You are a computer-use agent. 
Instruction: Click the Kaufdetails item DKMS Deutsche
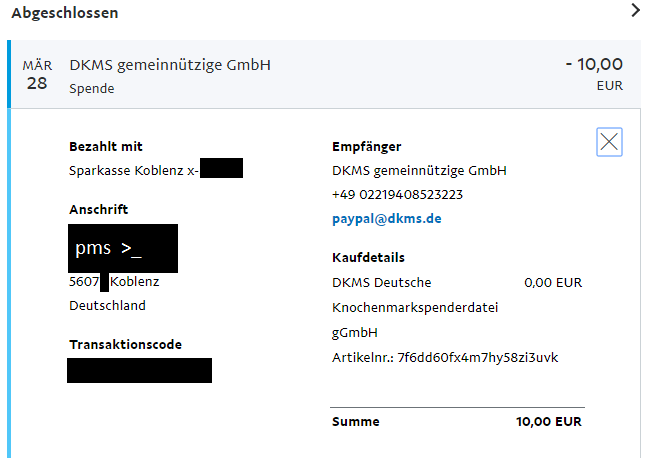point(382,283)
